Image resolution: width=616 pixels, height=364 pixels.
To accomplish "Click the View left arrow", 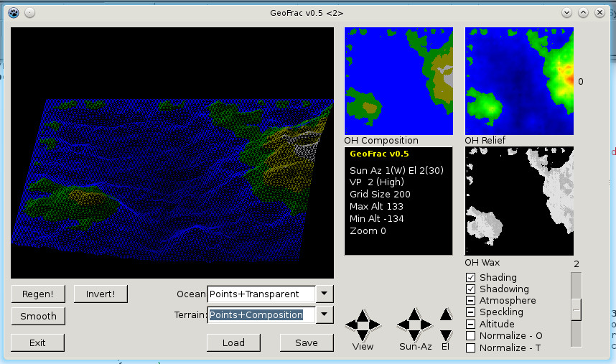I will pyautogui.click(x=352, y=325).
